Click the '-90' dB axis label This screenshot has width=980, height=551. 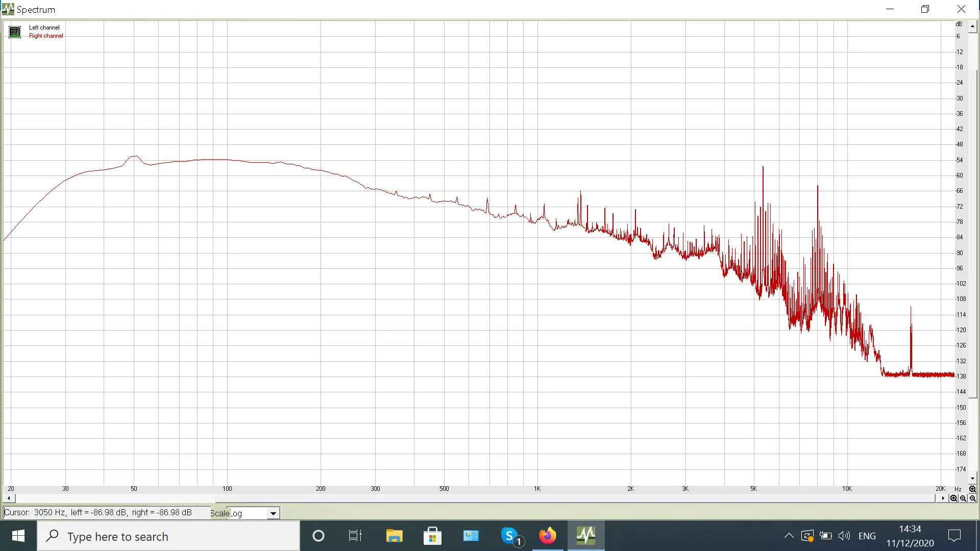960,253
